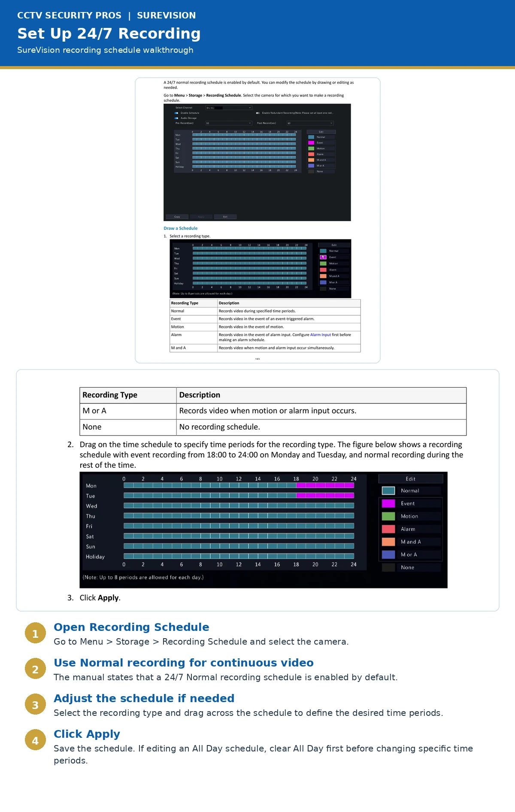Toggle Enable Schedule switch in the channel settings screenshot
This screenshot has width=515, height=812.
pyautogui.click(x=176, y=113)
